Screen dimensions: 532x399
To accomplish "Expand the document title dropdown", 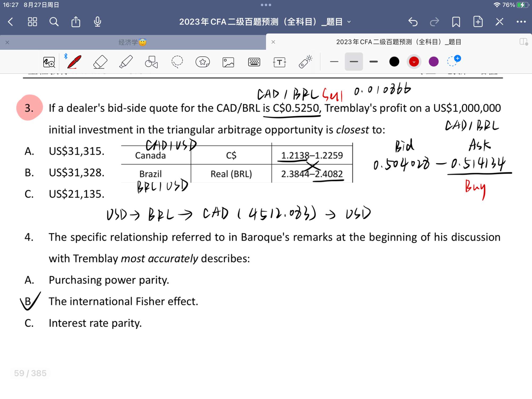I will click(x=349, y=22).
